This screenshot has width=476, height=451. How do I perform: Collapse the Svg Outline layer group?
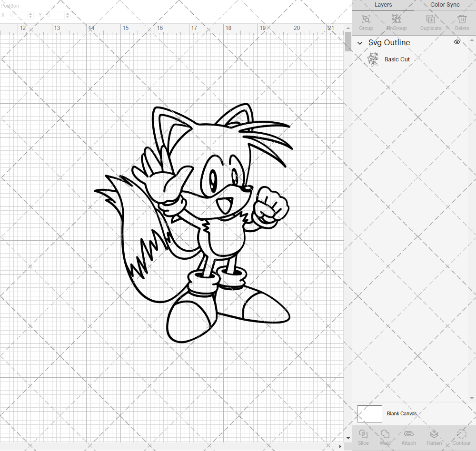pos(360,43)
